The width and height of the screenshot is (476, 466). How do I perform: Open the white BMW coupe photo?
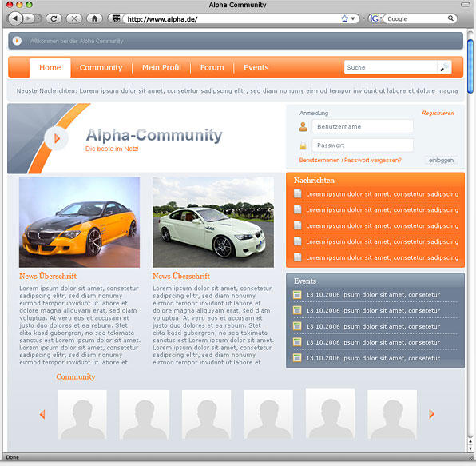[x=213, y=222]
